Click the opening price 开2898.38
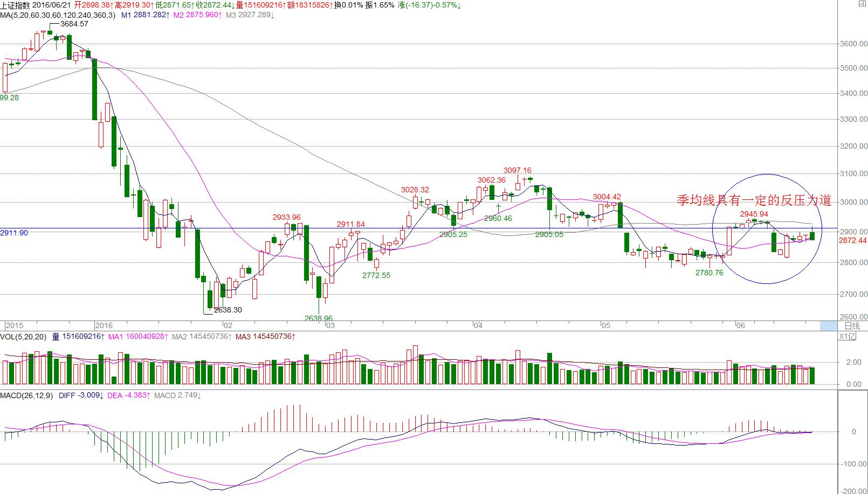The width and height of the screenshot is (868, 494). pos(94,5)
